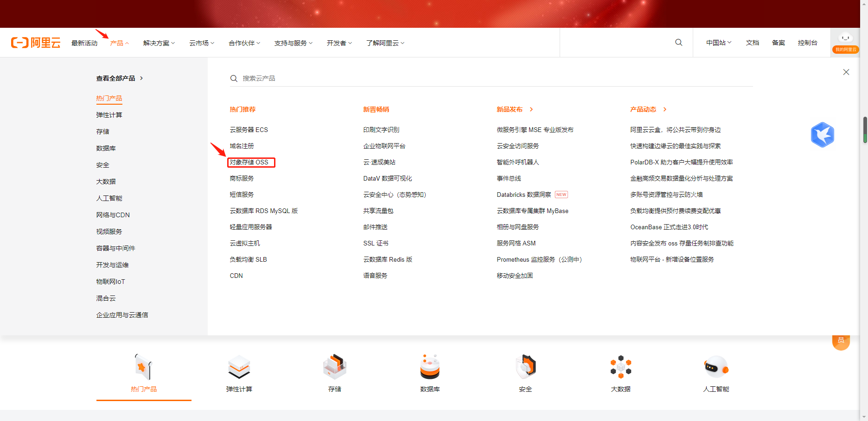Viewport: 868px width, 421px height.
Task: Select 容器与中间件 in left sidebar
Action: pos(115,248)
